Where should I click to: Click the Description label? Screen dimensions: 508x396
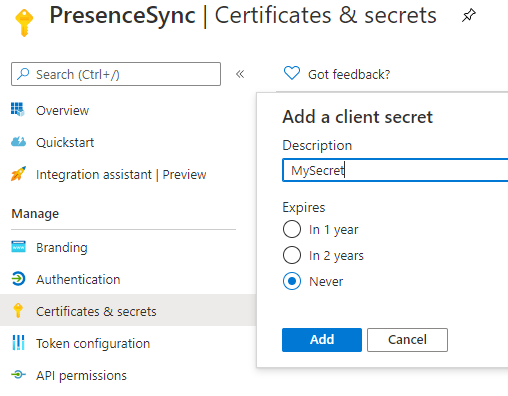[x=317, y=146]
